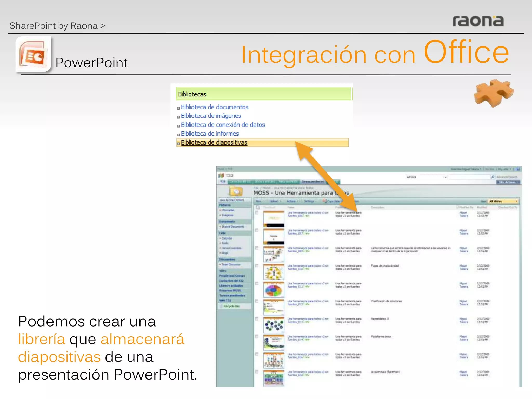Check the staircase diagram slide row checkbox
The image size is (532, 399).
tap(257, 248)
